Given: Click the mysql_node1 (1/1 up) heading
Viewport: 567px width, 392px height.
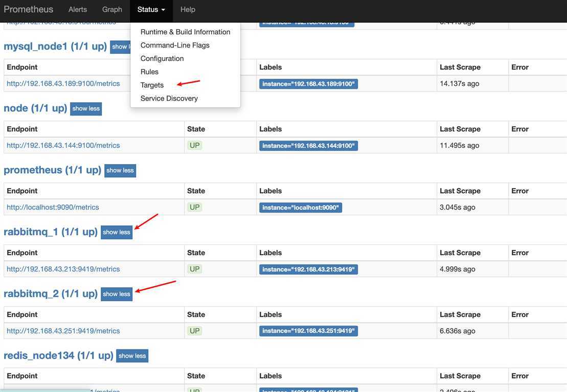Looking at the screenshot, I should pyautogui.click(x=55, y=47).
